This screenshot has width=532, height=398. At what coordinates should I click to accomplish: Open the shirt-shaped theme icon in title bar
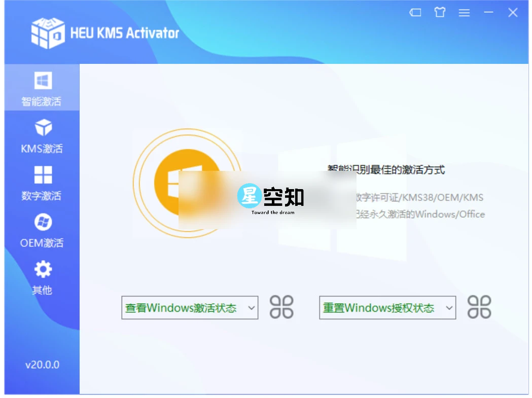tap(440, 12)
